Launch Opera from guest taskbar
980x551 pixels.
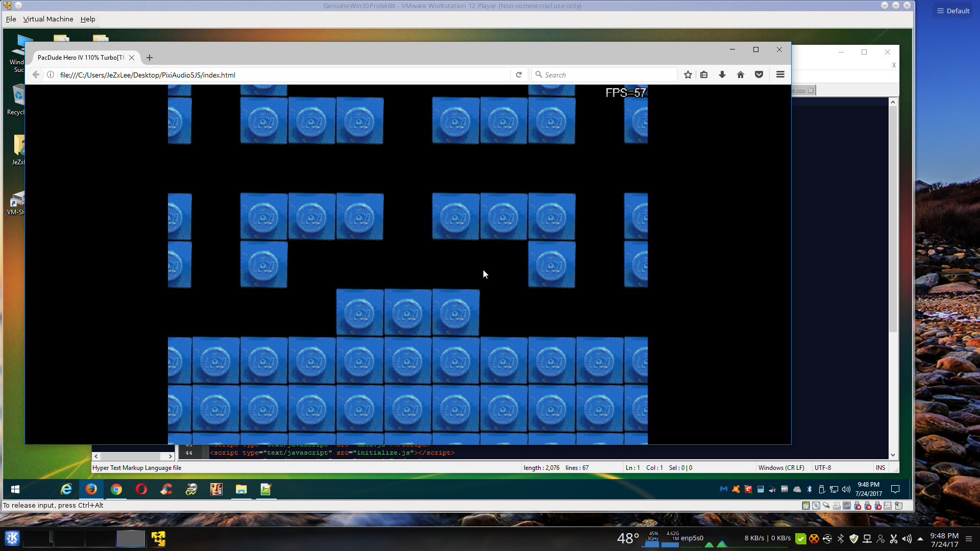coord(141,489)
